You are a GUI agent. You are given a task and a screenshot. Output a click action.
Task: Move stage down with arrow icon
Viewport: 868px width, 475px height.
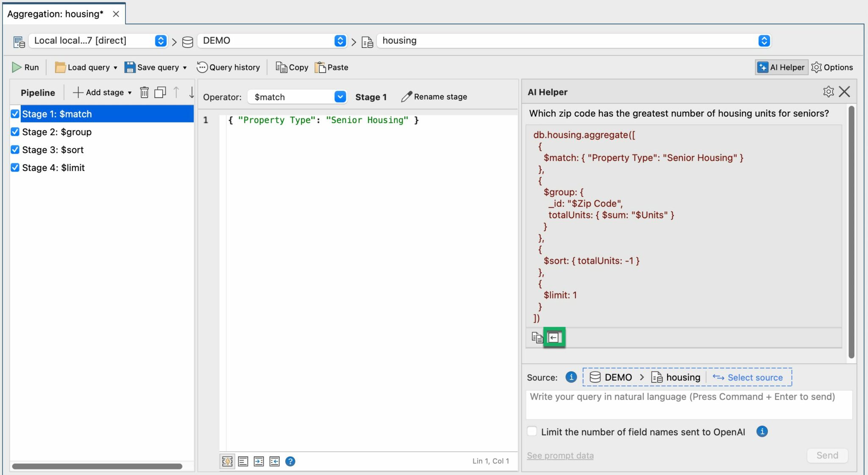192,92
